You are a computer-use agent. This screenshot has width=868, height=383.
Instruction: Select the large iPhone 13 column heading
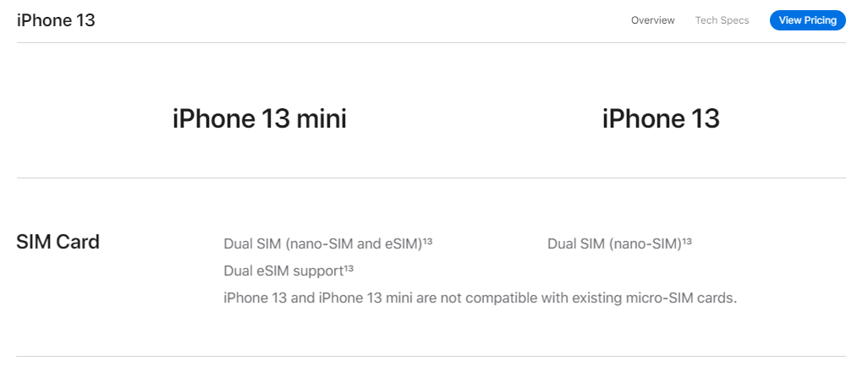pos(661,119)
